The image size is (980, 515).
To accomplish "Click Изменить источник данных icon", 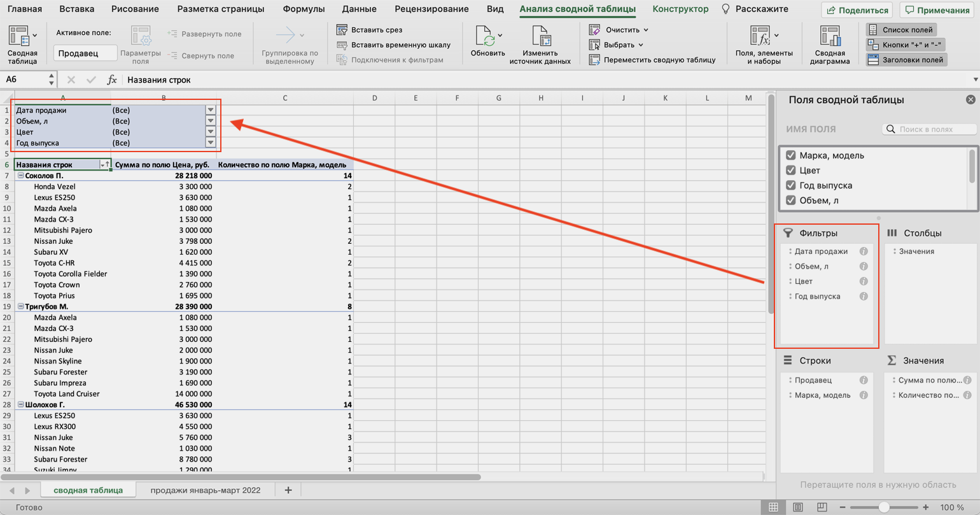I will (x=540, y=37).
